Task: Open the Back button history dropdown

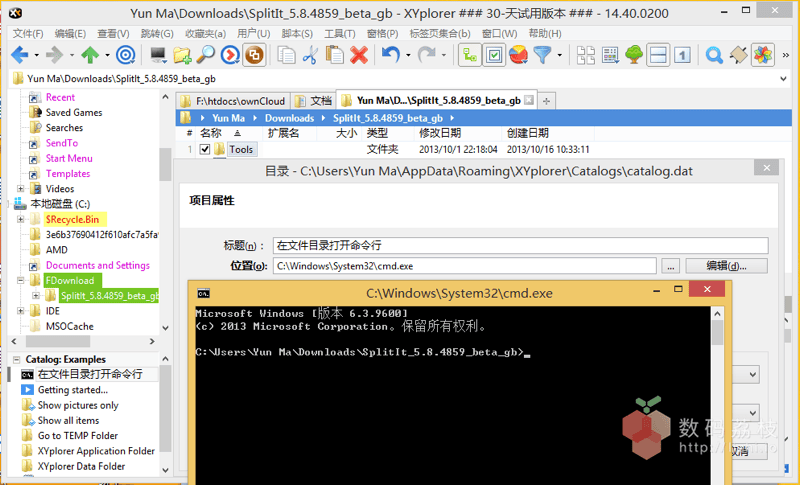Action: click(36, 55)
